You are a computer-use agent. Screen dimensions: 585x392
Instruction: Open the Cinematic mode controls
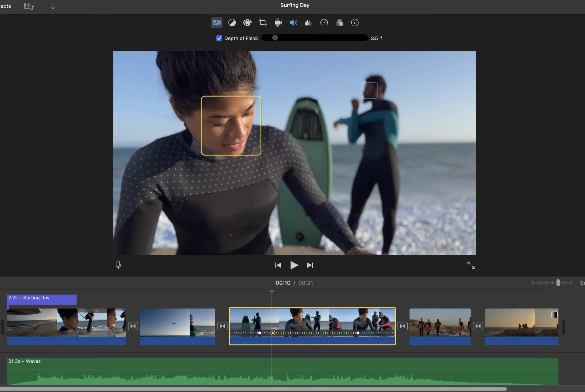click(x=216, y=22)
